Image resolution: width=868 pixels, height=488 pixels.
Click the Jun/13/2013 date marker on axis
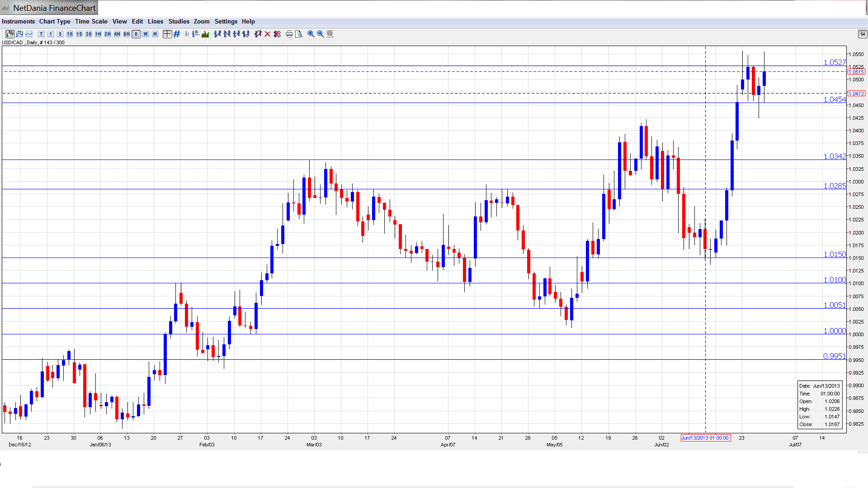coord(705,438)
